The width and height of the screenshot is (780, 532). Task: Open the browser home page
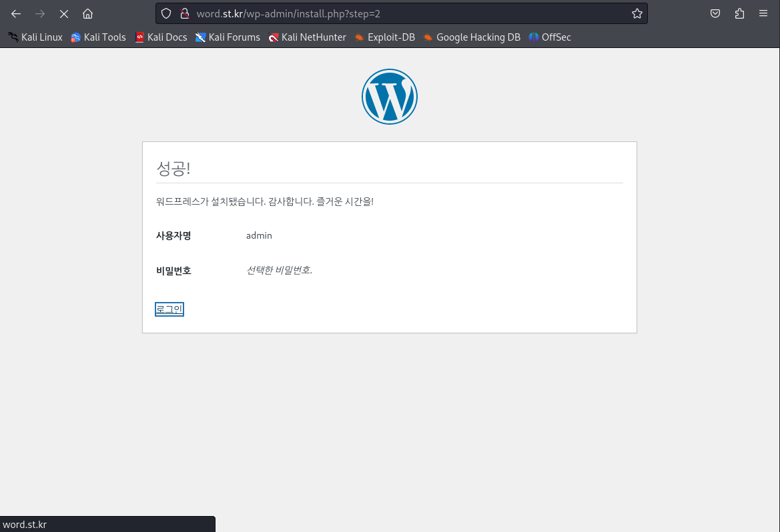87,14
